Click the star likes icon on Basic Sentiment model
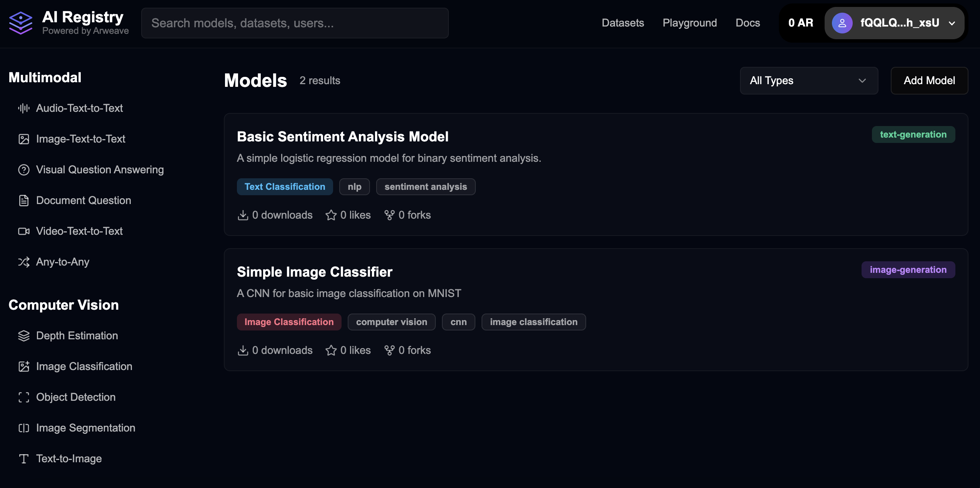The image size is (980, 488). (331, 215)
